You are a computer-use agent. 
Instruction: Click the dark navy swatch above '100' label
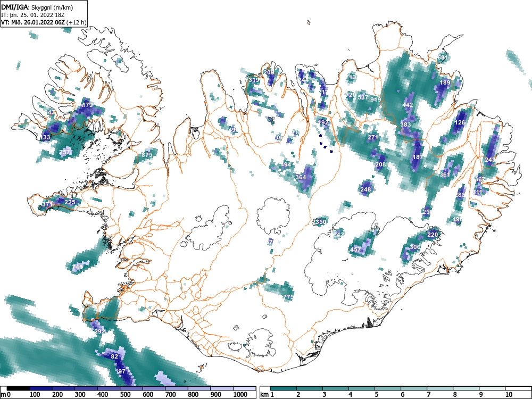click(41, 388)
